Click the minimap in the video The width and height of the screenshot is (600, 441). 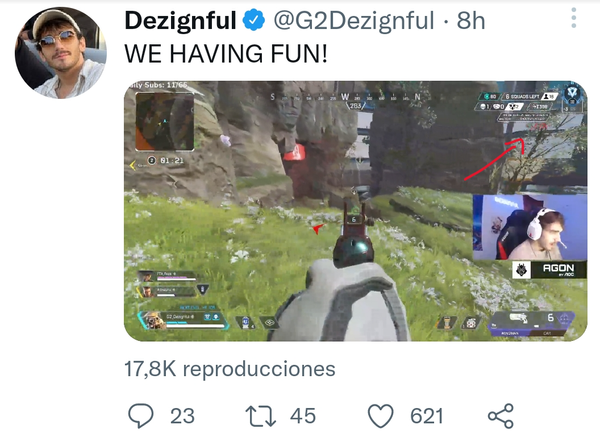(165, 122)
